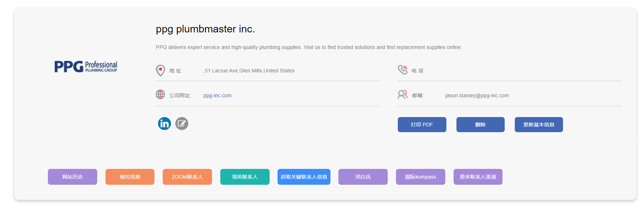Screen dimensions: 644x215
Task: Click the 地址 label
Action: coord(176,71)
